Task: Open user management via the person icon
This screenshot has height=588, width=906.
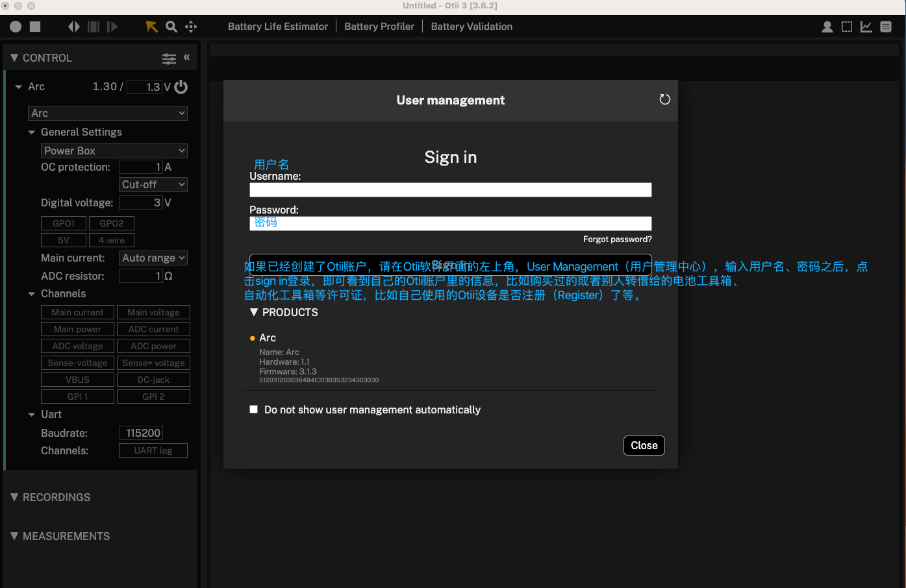Action: click(x=827, y=27)
